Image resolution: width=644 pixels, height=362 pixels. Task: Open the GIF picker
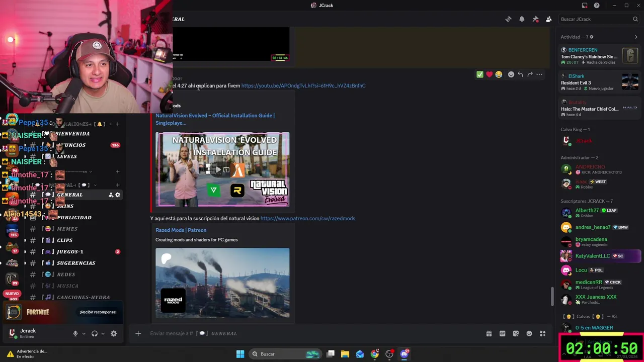pyautogui.click(x=502, y=333)
